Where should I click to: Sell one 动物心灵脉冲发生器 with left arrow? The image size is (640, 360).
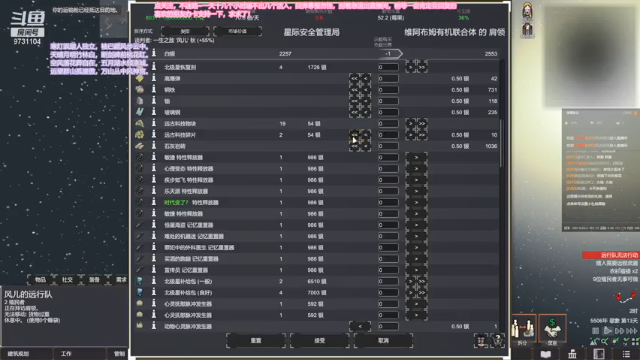coord(360,326)
